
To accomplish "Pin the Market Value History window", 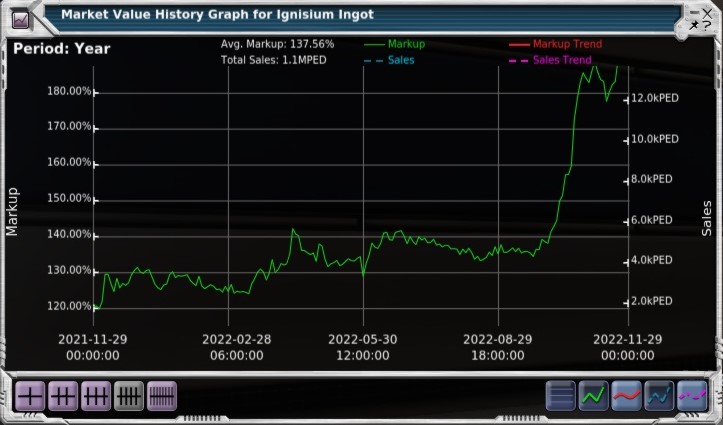I will point(694,25).
